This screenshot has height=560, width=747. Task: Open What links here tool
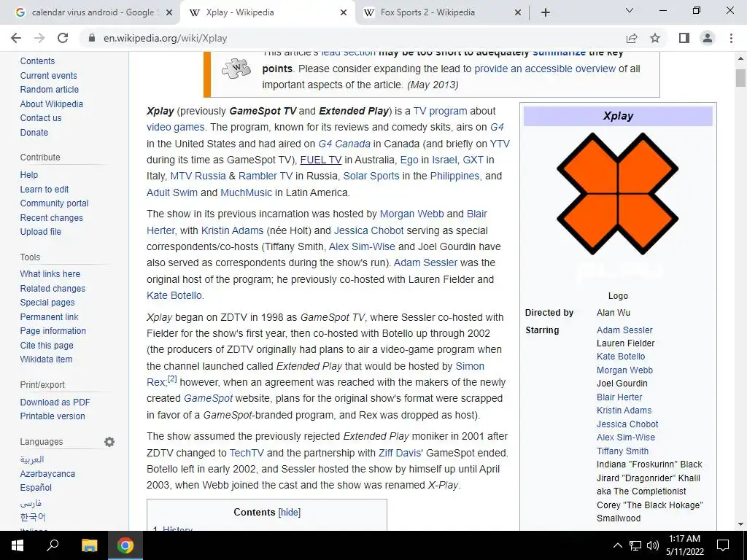point(50,274)
